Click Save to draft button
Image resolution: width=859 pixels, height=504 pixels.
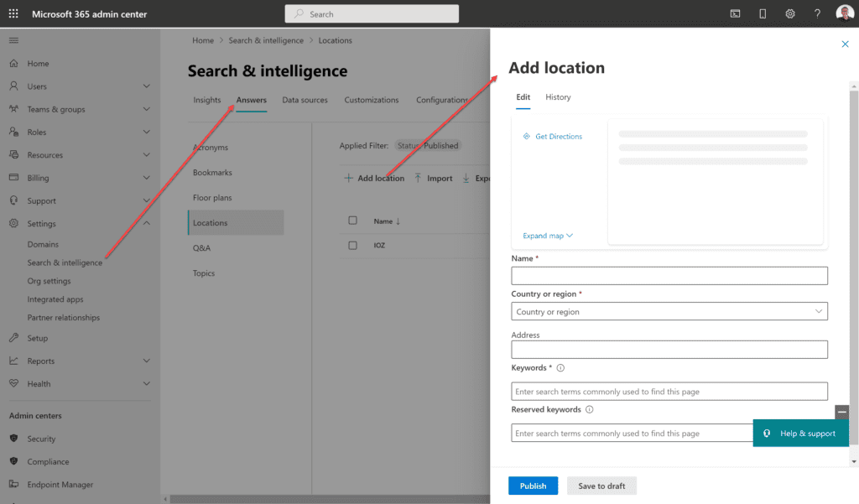pos(601,486)
